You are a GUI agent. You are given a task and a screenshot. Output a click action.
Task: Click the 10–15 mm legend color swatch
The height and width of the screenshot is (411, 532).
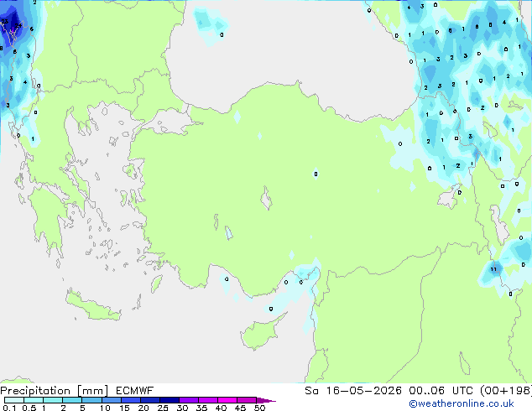(x=112, y=400)
